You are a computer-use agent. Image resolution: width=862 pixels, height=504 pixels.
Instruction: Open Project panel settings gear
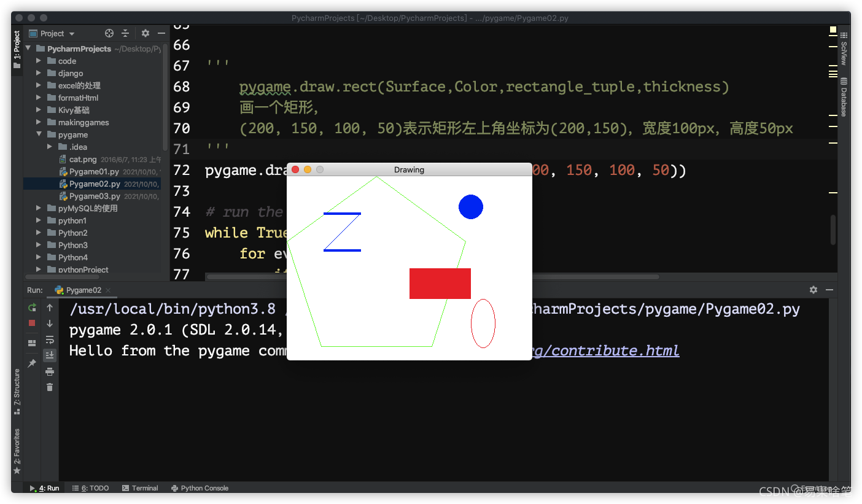[x=146, y=33]
